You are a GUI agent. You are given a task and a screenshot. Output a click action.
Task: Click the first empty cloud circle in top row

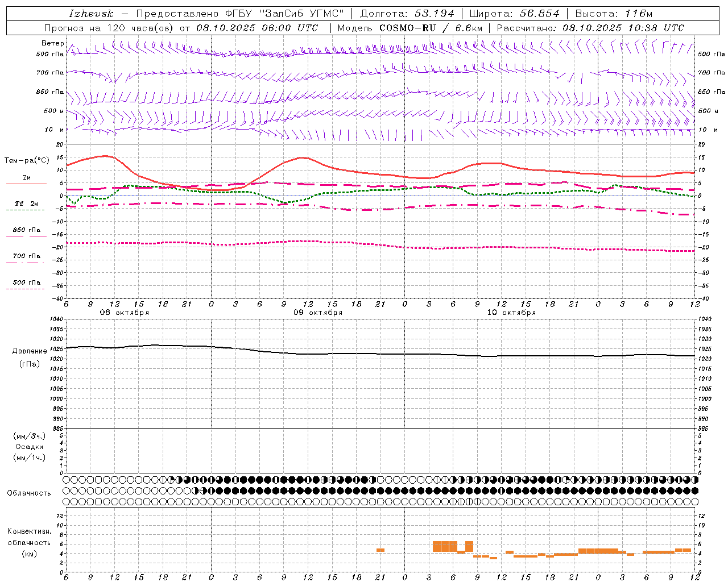67,480
